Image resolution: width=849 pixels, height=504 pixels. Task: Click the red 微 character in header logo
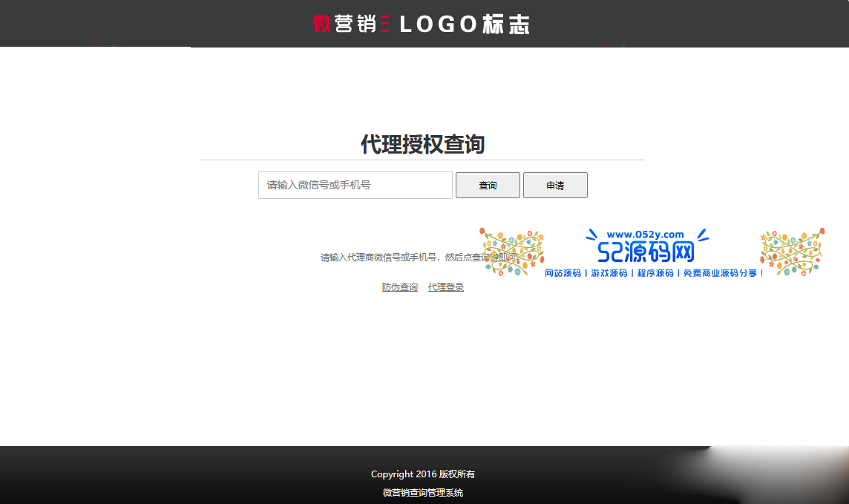321,24
